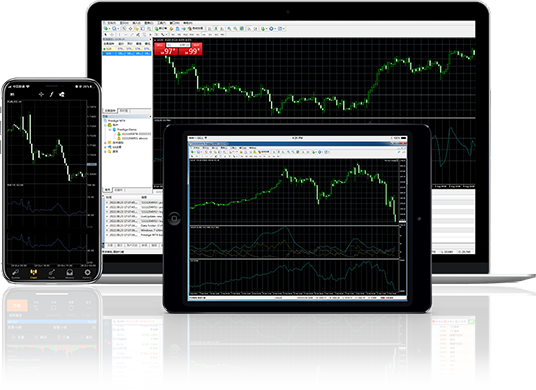
Task: Select the highlighted blue row in Market Watch
Action: [127, 53]
